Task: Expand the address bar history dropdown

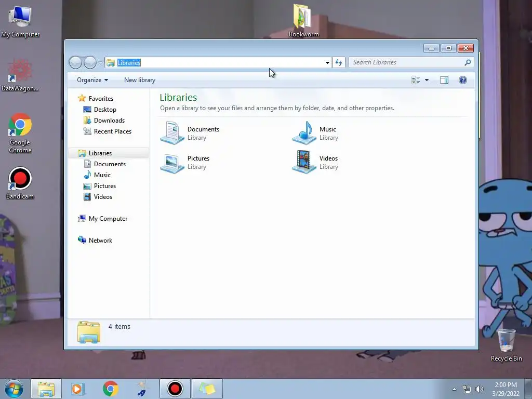Action: pos(327,62)
